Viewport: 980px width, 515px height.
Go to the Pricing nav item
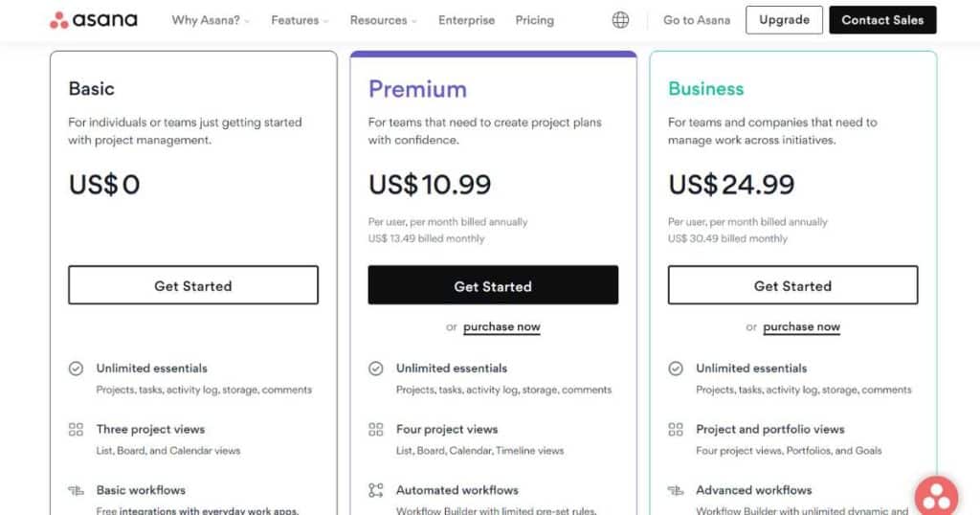534,20
